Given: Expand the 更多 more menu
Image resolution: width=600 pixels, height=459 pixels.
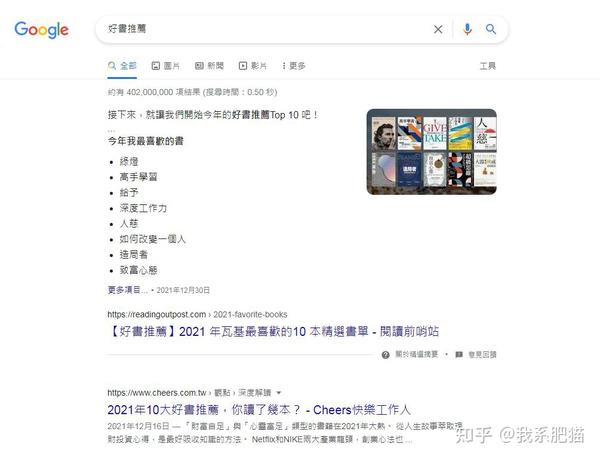Looking at the screenshot, I should (293, 66).
